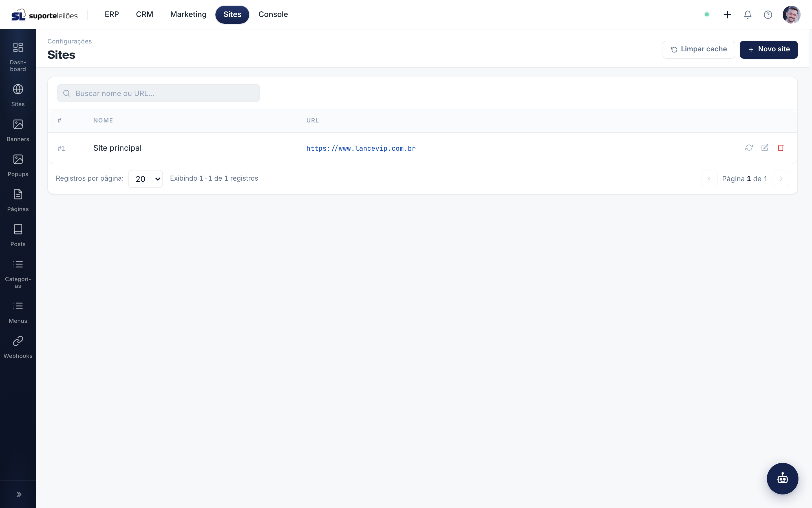
Task: Click the 'Exibindo 1-1 de 1 registros' text
Action: 214,178
